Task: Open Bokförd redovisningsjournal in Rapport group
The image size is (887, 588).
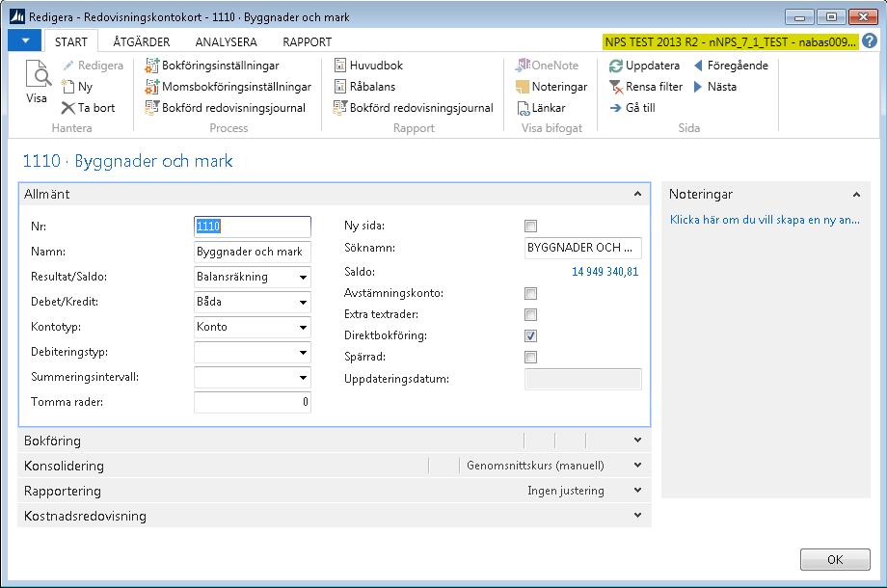Action: [414, 108]
